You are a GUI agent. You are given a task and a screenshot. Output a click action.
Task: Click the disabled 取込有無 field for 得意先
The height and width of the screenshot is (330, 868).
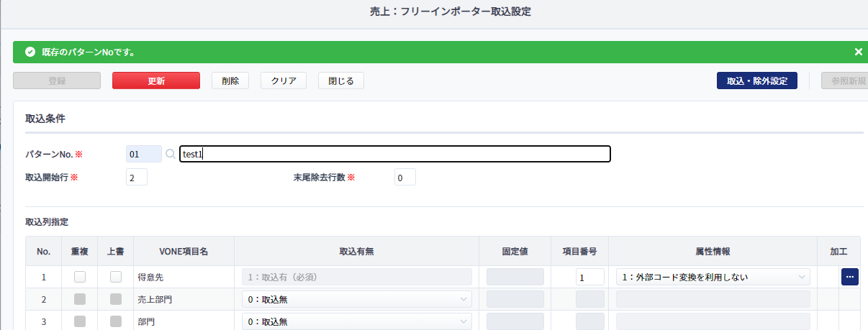(356, 277)
